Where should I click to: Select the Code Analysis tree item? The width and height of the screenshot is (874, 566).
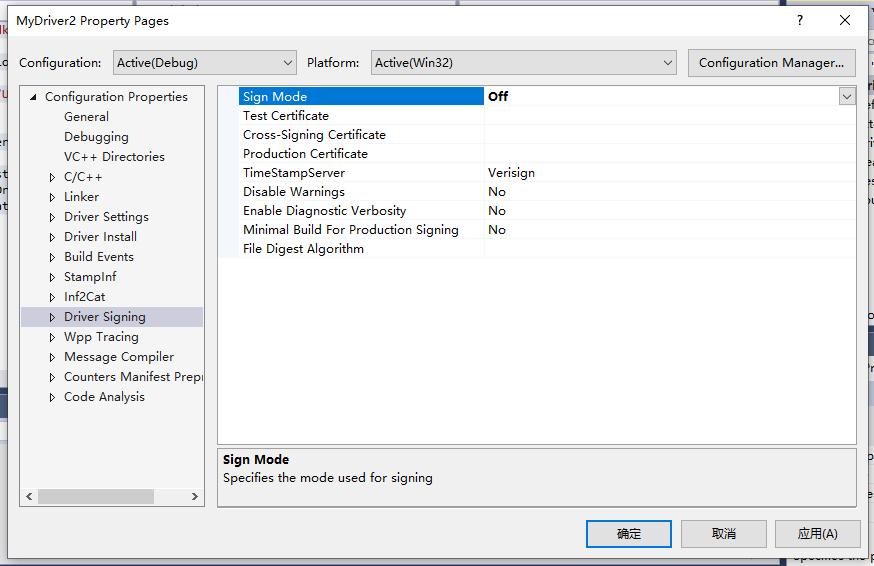click(104, 397)
